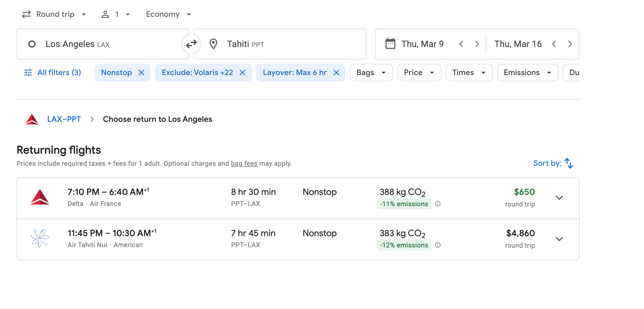Click the calendar icon for departure date
Viewport: 644px width, 309px height.
[390, 44]
